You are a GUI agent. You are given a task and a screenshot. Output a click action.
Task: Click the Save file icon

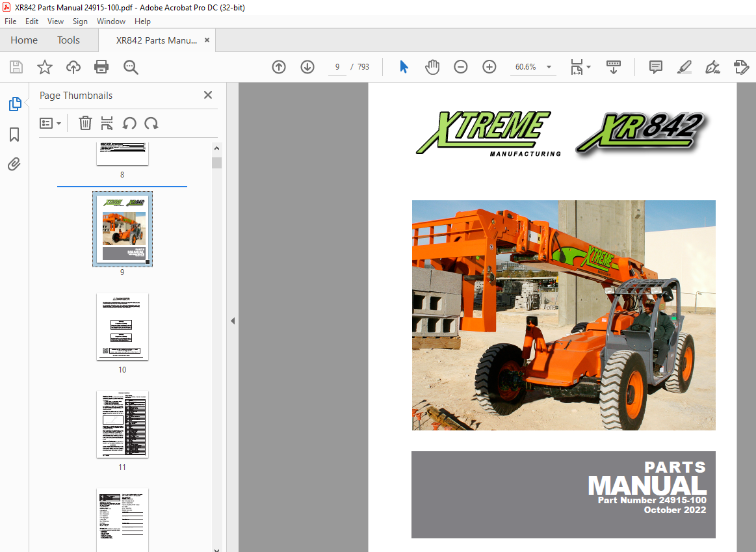(16, 67)
